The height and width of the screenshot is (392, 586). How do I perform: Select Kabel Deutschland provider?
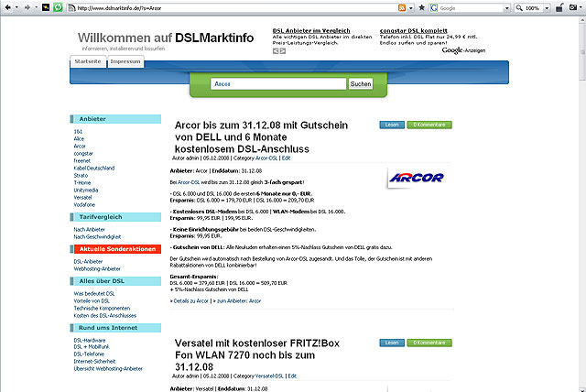tap(94, 169)
